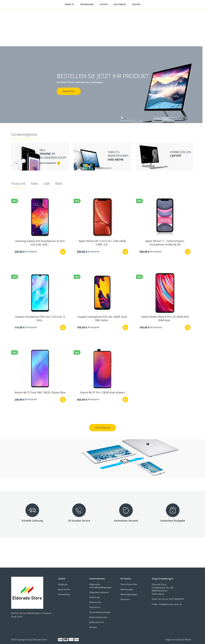205x644 pixels.
Task: Switch to the Best tab
Action: click(x=59, y=183)
